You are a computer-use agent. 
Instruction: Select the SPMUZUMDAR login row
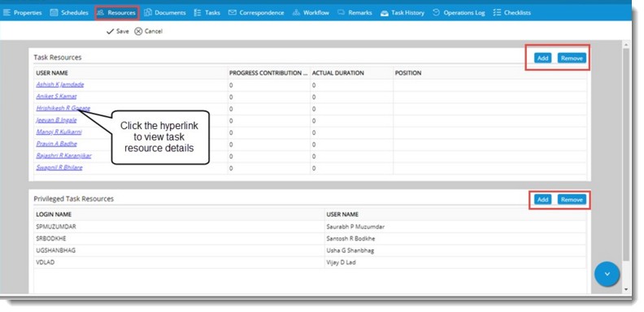[310, 227]
